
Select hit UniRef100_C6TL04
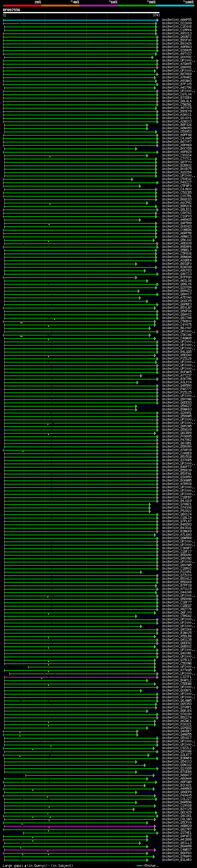pyautogui.click(x=177, y=94)
